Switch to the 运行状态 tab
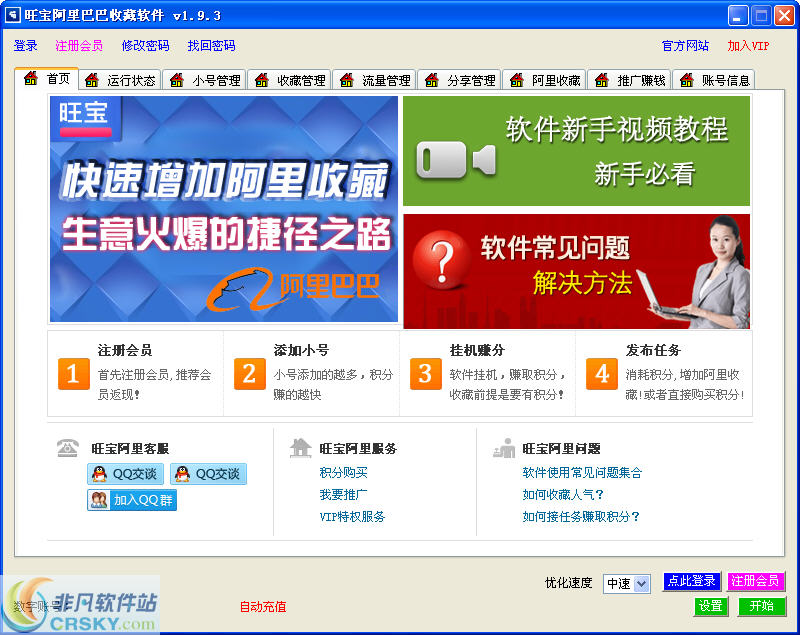Viewport: 800px width, 635px height. coord(120,80)
